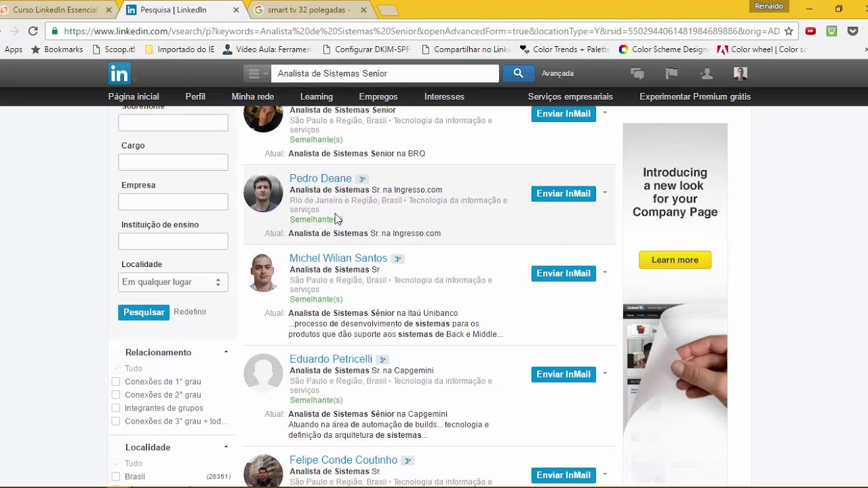Click the Instituição de ensino field
Screen dimensions: 868x488
pos(173,241)
